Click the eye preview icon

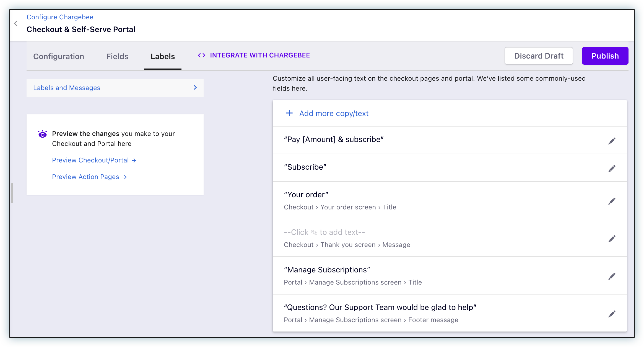point(42,134)
